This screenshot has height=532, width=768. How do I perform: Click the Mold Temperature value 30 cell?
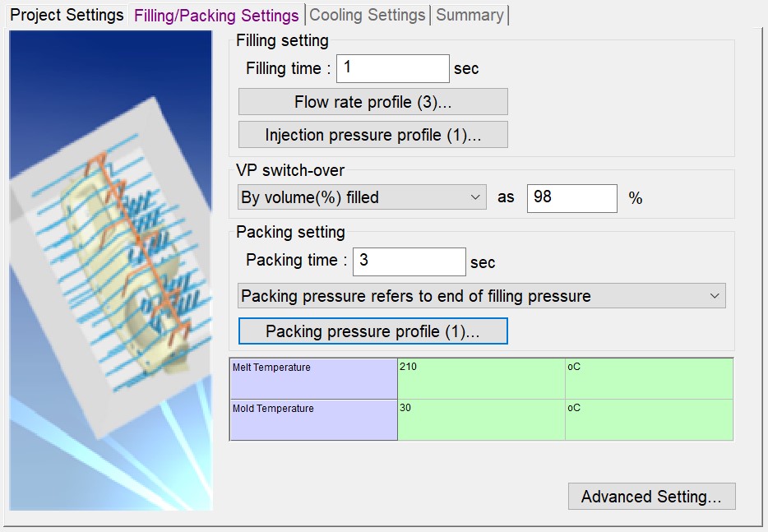(481, 419)
